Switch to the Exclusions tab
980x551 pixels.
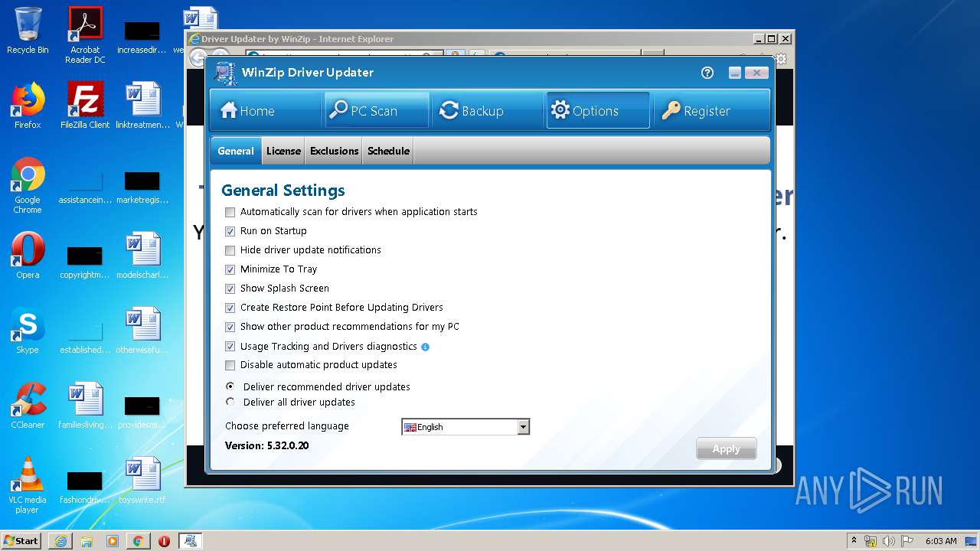pos(335,151)
